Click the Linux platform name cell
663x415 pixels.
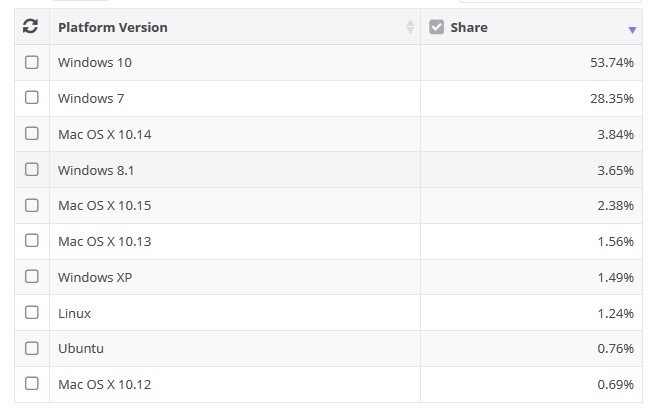coord(235,313)
